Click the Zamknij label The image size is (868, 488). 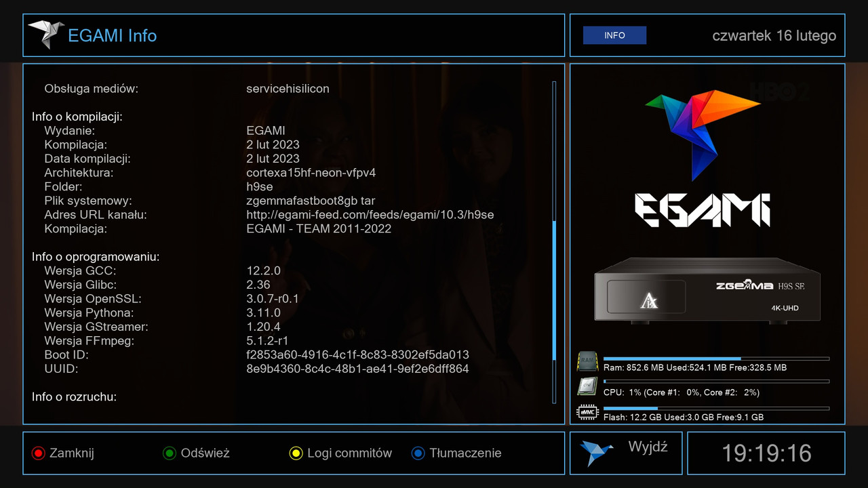point(71,453)
